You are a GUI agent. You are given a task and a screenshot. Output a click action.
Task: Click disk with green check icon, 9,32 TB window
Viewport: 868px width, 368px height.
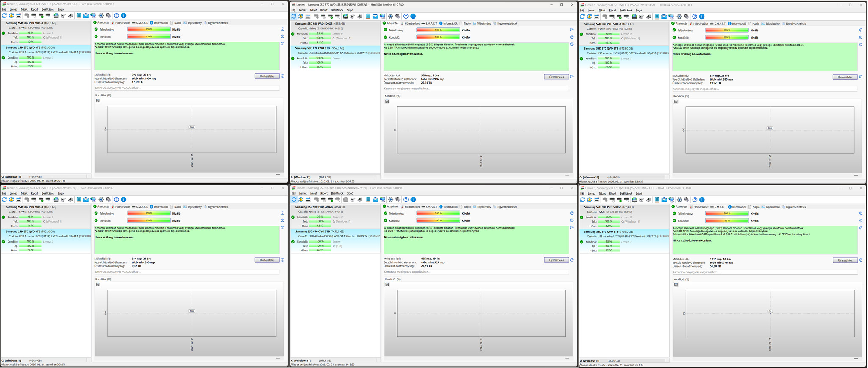pyautogui.click(x=41, y=199)
